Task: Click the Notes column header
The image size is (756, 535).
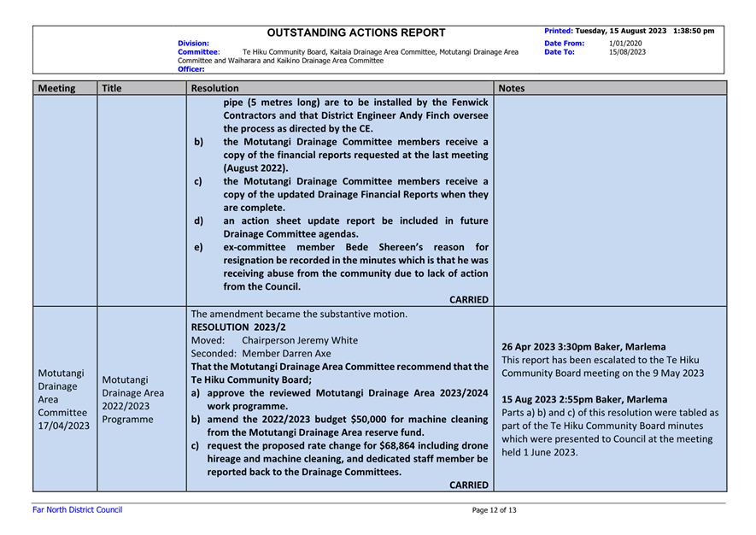Action: tap(513, 87)
